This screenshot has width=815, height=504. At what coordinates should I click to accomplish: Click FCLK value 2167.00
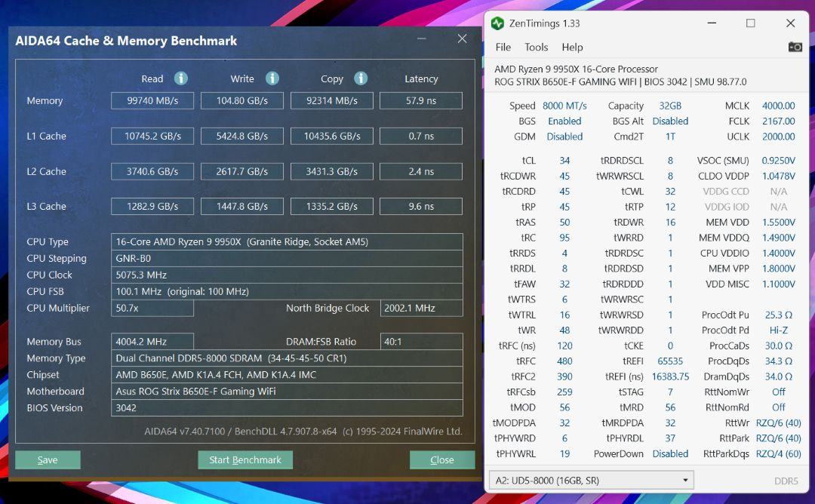778,121
